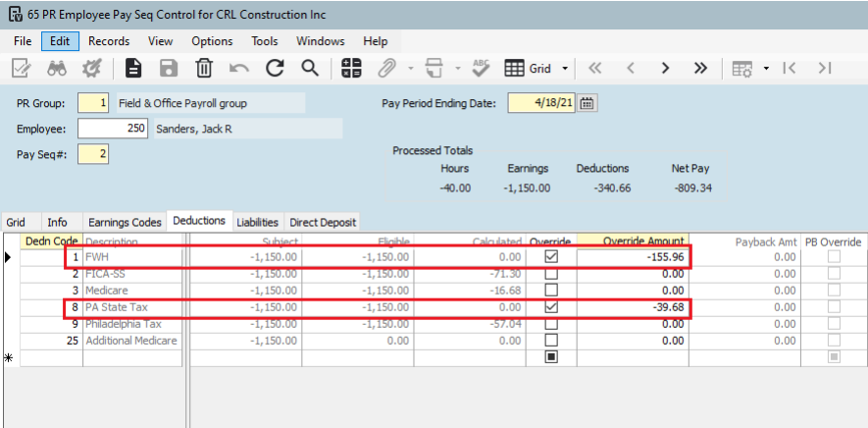Check the Override checkbox for Additional Medicare

pos(551,341)
